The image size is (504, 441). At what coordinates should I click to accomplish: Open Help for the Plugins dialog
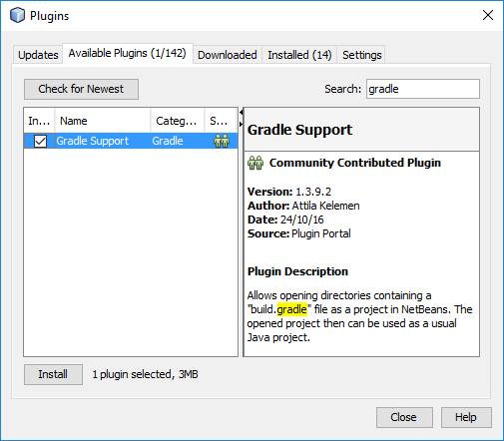(466, 417)
